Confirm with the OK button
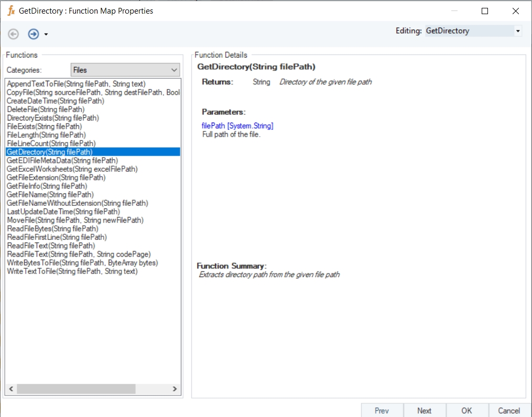The width and height of the screenshot is (532, 417). 466,410
